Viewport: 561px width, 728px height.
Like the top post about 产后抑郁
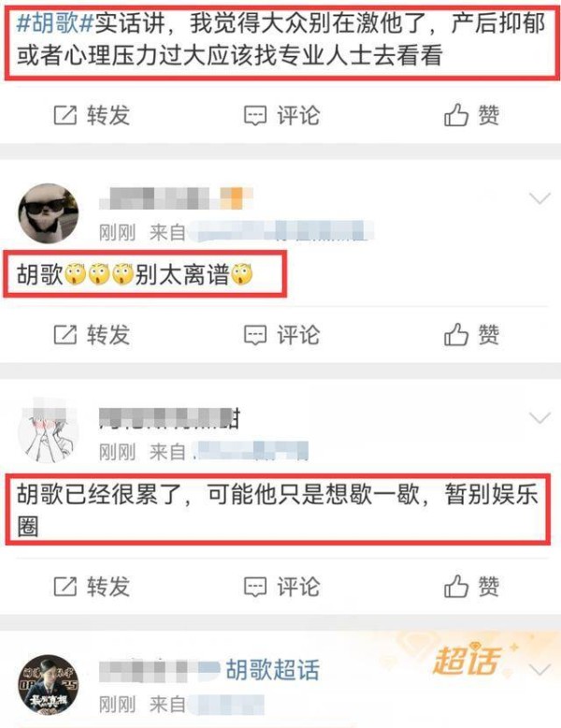pos(471,115)
